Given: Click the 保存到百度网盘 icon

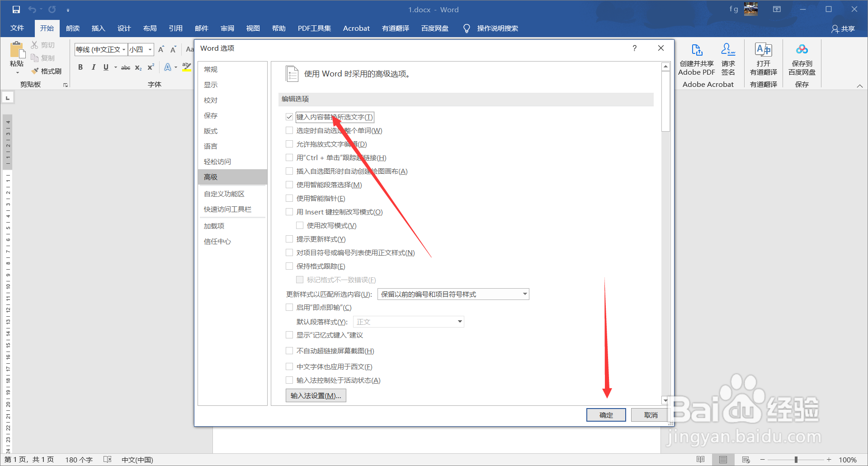Looking at the screenshot, I should click(802, 51).
